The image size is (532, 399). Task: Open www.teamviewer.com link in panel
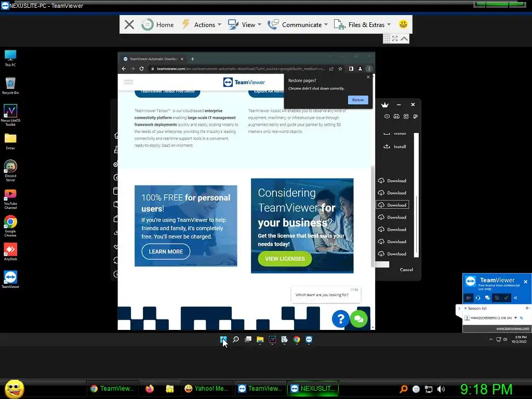513,328
